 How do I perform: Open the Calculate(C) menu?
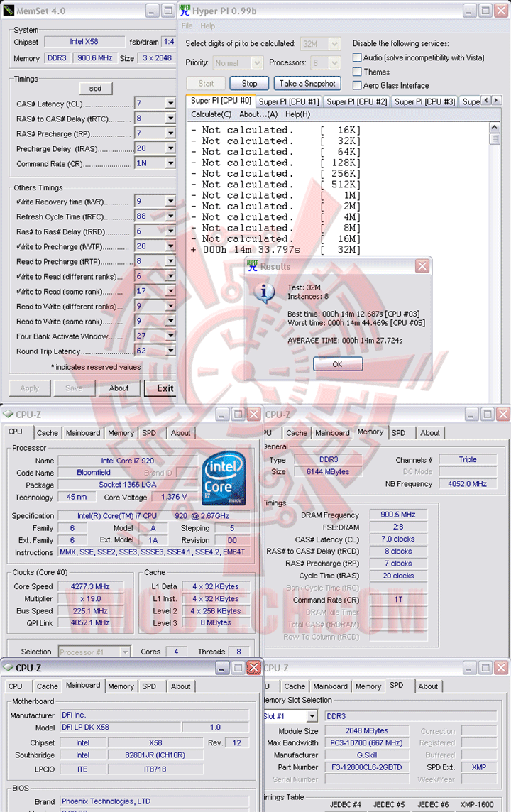pos(211,114)
